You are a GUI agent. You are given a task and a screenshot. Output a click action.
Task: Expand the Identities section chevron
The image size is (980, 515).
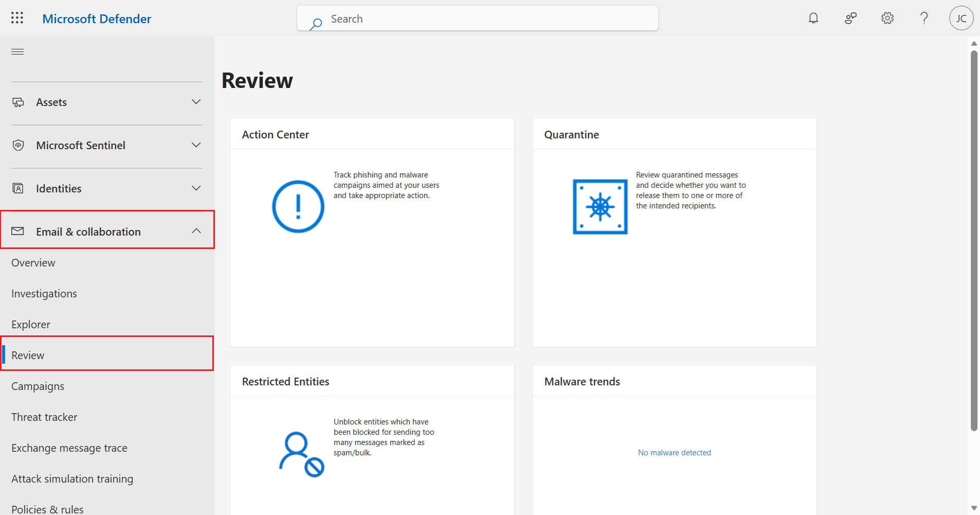(x=196, y=188)
